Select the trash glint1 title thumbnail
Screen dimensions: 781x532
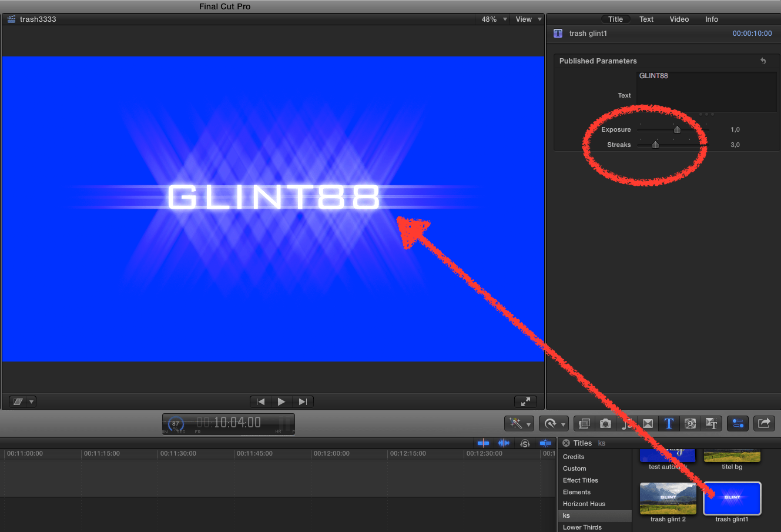(732, 498)
